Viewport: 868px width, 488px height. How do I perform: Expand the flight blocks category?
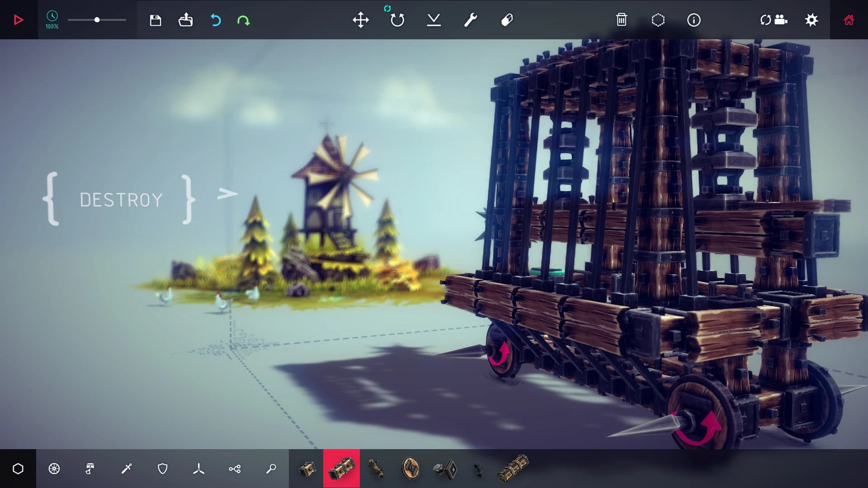199,469
